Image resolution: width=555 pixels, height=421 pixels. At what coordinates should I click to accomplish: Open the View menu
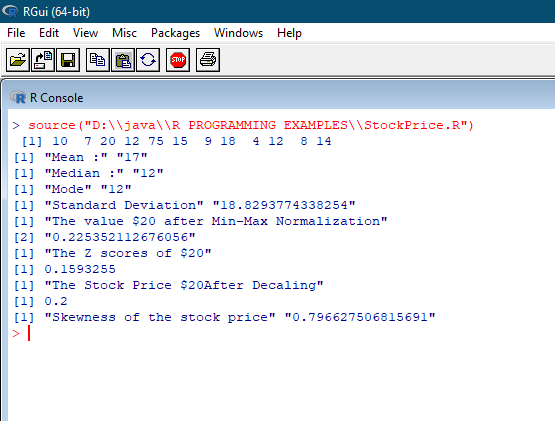click(x=85, y=33)
